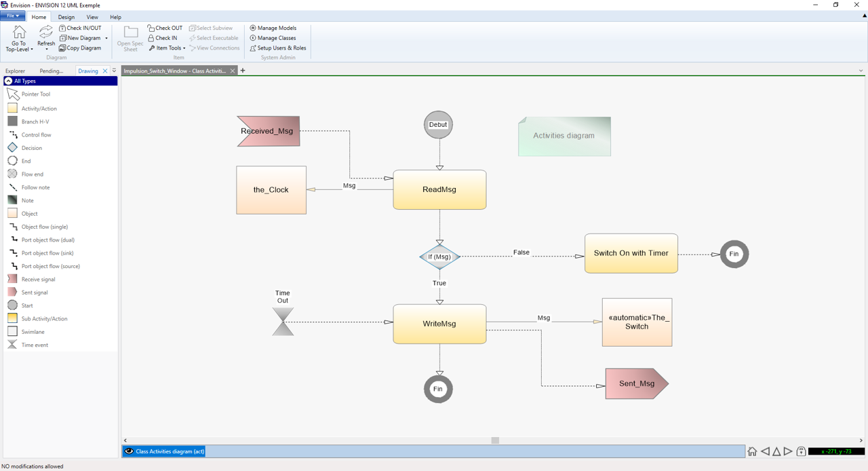
Task: Toggle the eye icon on Class Activities diagram
Action: point(129,451)
